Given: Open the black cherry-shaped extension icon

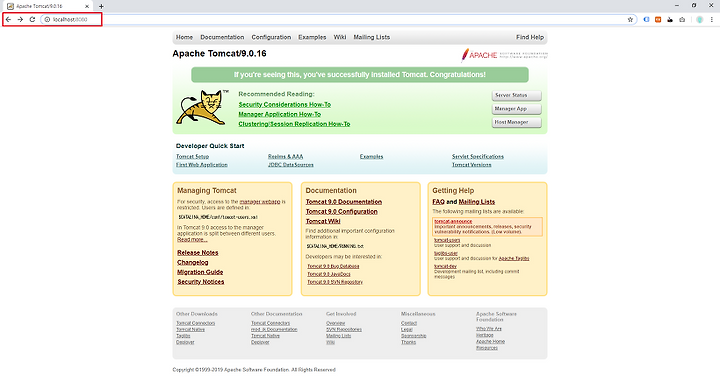Looking at the screenshot, I should [670, 20].
